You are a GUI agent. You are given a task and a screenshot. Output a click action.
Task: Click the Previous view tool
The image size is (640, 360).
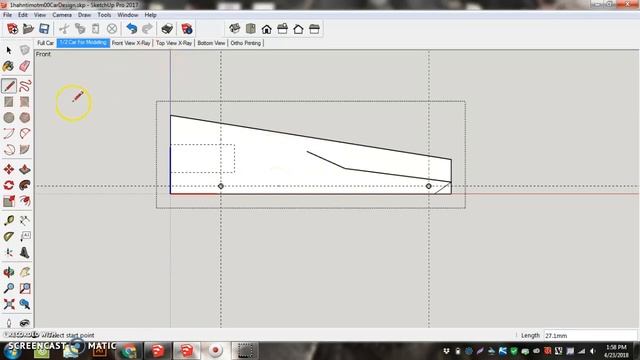[24, 304]
